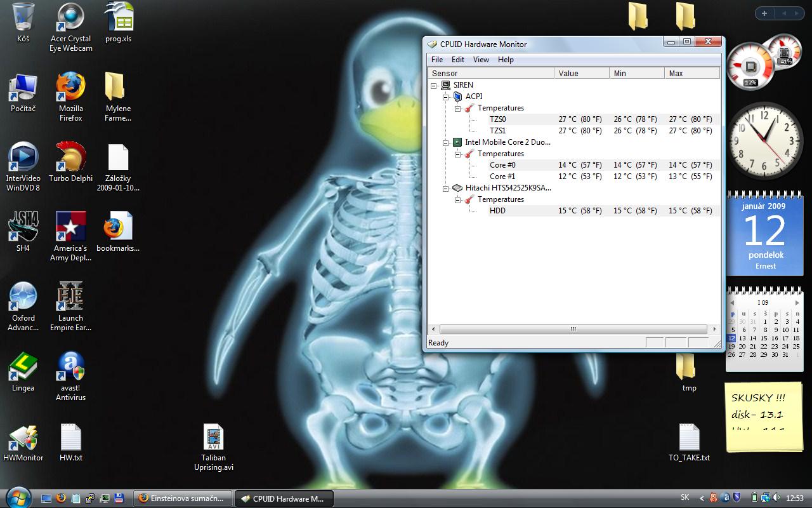Click the Min column header

[637, 73]
